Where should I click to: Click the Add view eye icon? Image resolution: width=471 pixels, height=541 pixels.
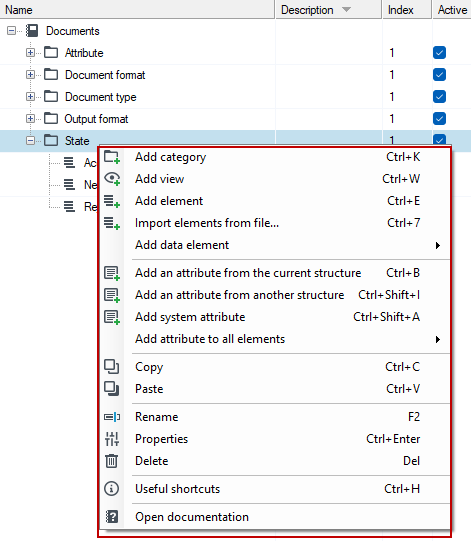pos(112,179)
